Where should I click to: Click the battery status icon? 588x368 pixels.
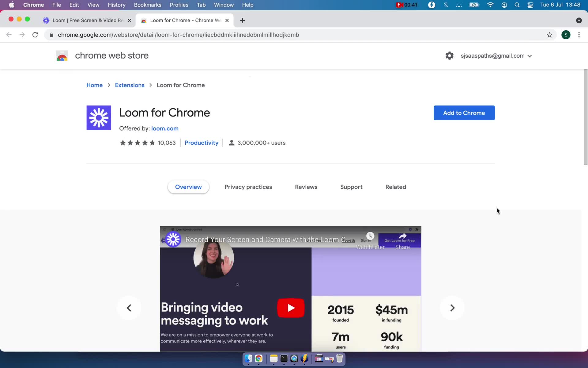click(474, 5)
